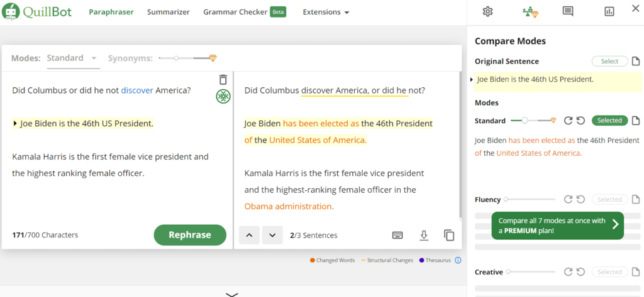Image resolution: width=644 pixels, height=297 pixels.
Task: Click arrow on premium compare banner
Action: click(x=615, y=224)
